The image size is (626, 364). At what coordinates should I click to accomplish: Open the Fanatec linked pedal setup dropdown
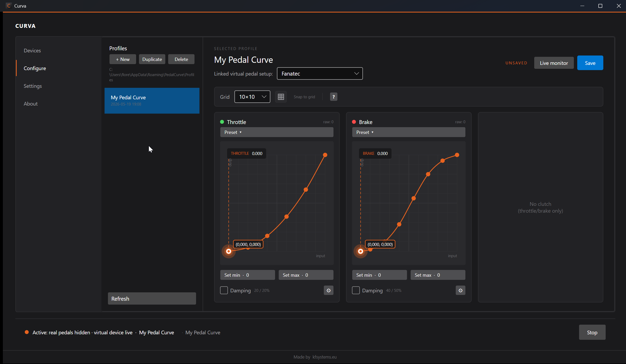pyautogui.click(x=320, y=73)
